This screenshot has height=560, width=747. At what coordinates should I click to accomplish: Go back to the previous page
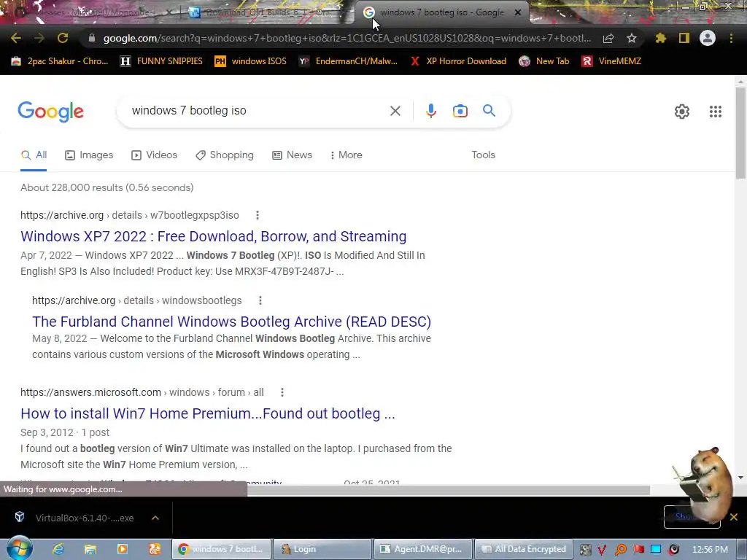coord(16,38)
